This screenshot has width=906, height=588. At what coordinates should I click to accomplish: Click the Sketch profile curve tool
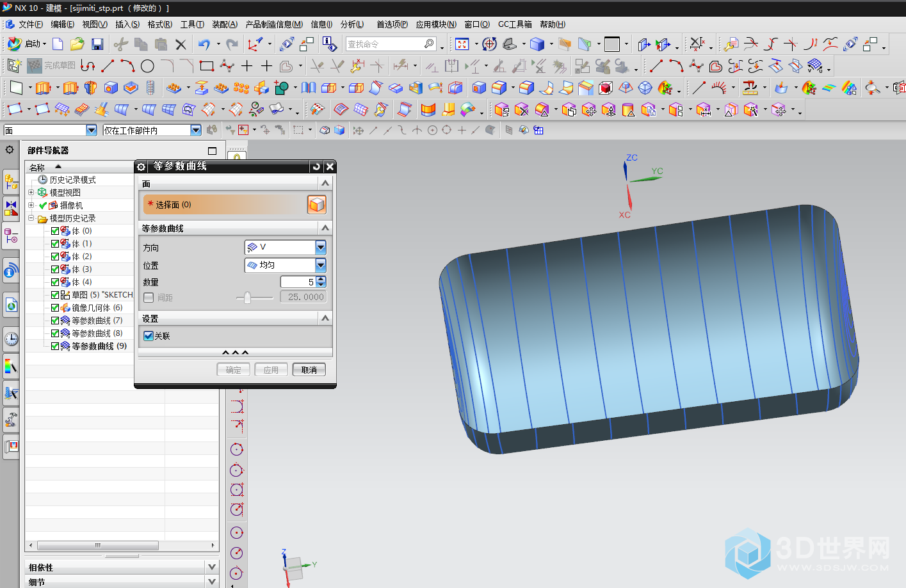pos(88,66)
